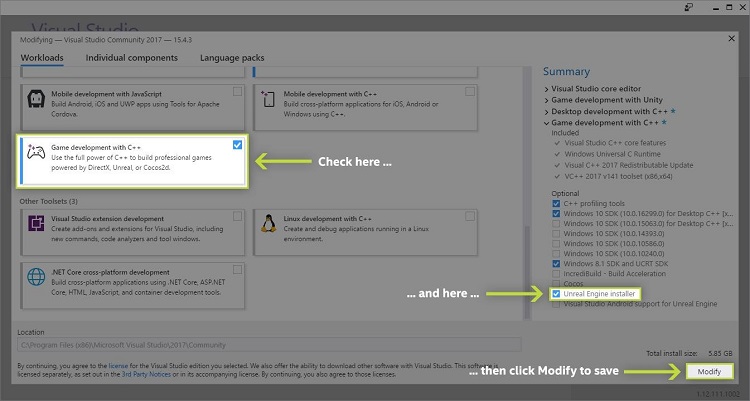Click the Summary heading
750x401 pixels.
point(566,72)
